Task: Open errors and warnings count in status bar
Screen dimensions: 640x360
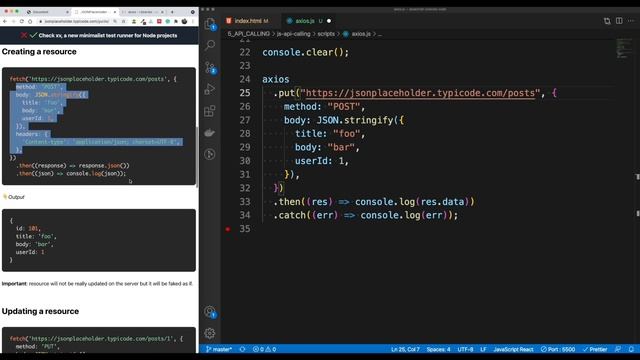Action: (264, 349)
